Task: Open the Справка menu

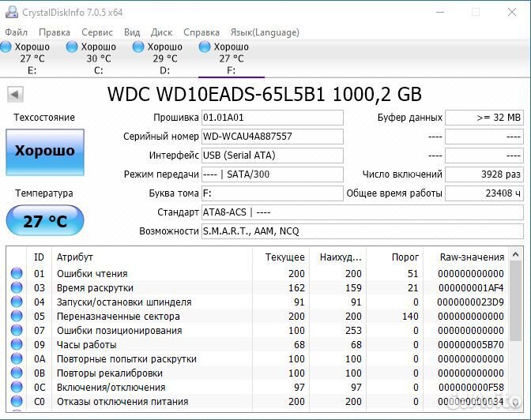Action: 201,32
